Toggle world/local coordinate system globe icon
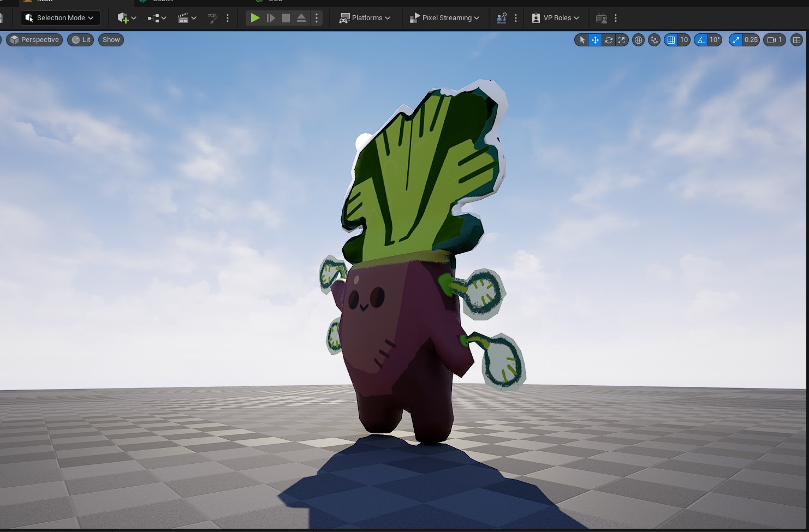This screenshot has height=532, width=809. click(638, 40)
